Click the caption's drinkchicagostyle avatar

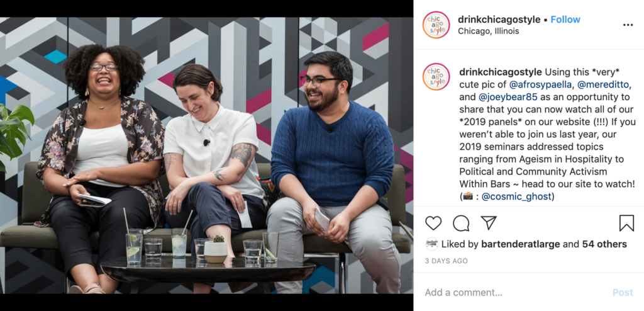coord(436,77)
